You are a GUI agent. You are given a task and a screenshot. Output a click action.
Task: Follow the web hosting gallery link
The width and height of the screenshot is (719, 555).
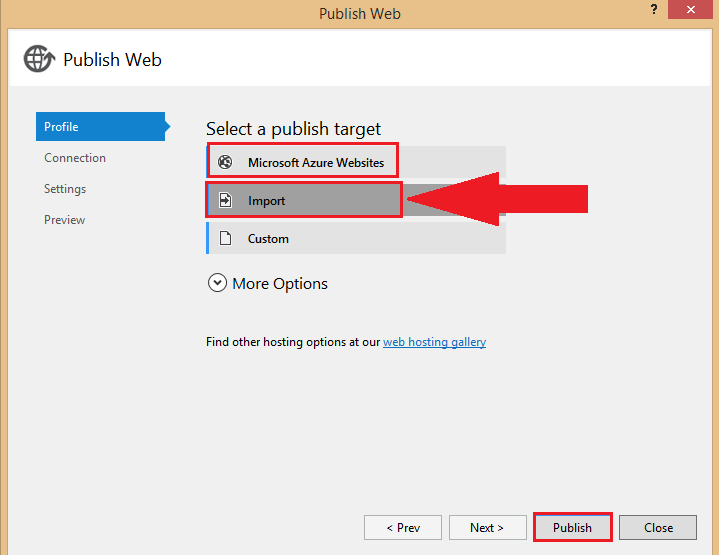(x=434, y=342)
